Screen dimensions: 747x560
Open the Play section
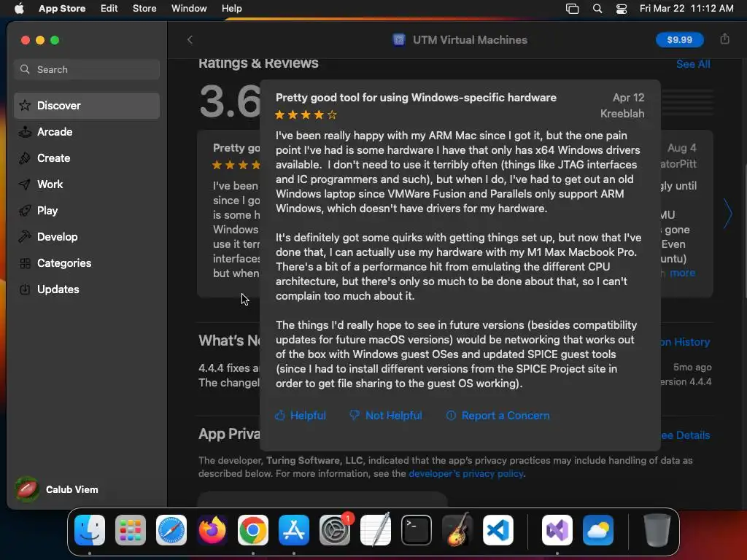87,211
